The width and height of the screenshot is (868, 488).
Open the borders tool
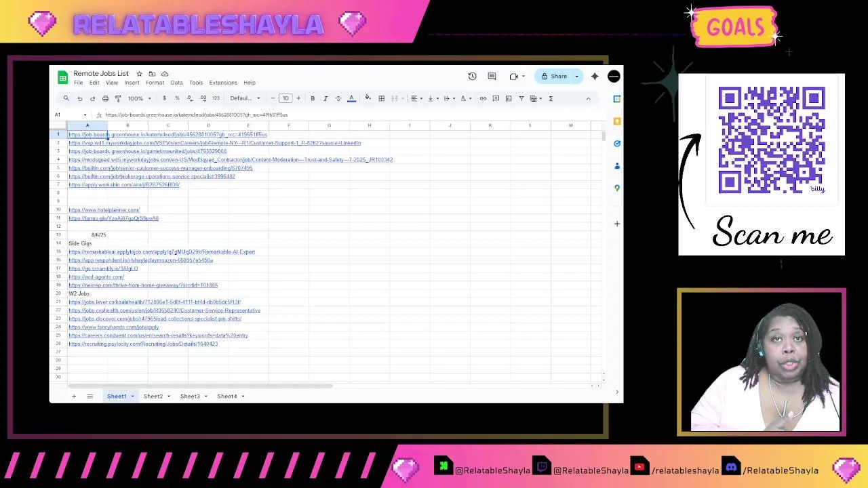[381, 98]
